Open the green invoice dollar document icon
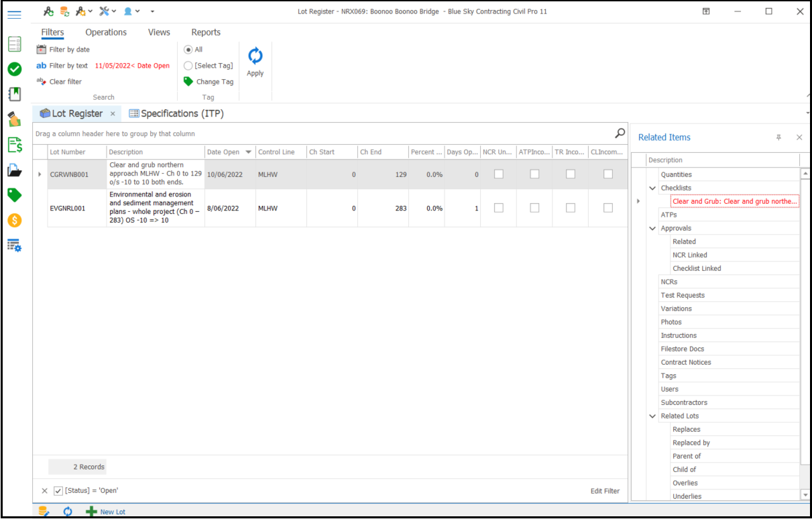The image size is (812, 519). (14, 145)
